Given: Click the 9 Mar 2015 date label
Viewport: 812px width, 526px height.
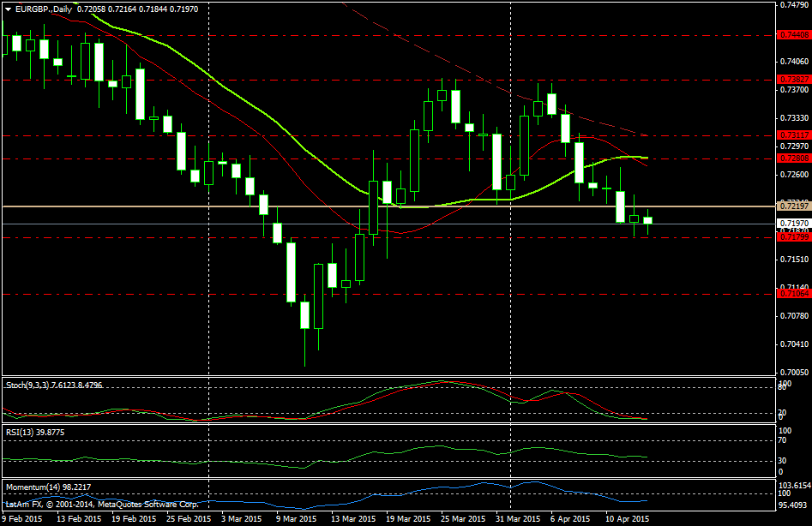Looking at the screenshot, I should click(296, 519).
